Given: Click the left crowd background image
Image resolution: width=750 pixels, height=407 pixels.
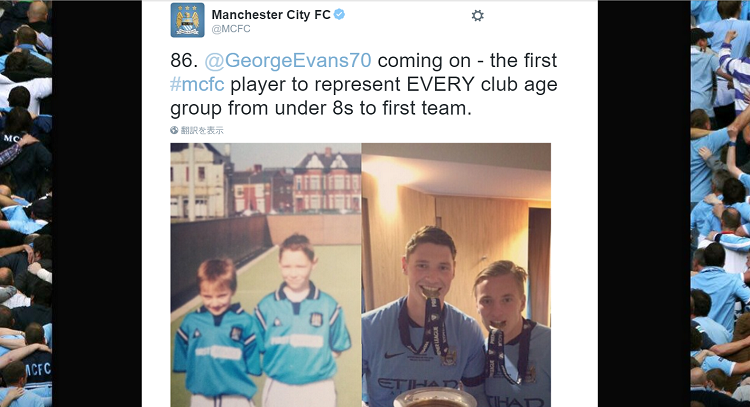Looking at the screenshot, I should pyautogui.click(x=26, y=203).
